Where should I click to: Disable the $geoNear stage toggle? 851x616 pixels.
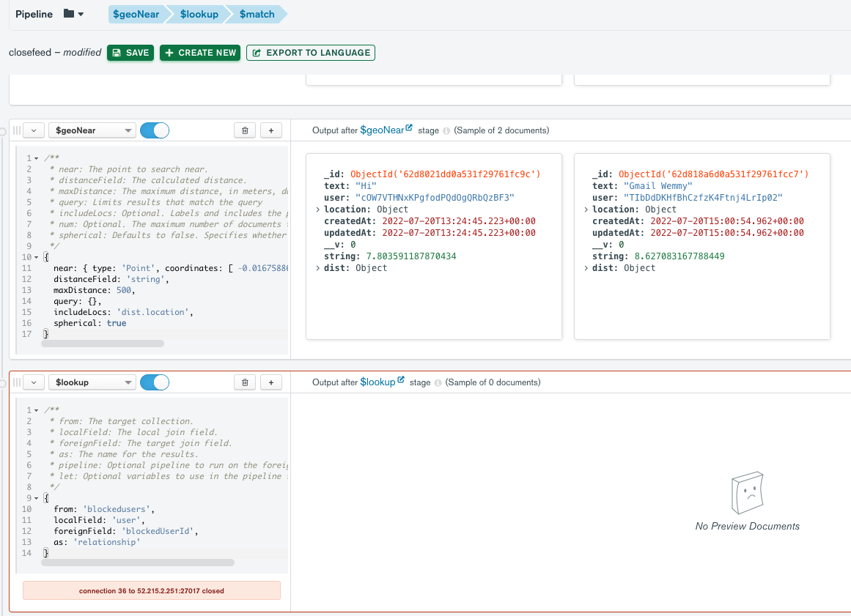coord(155,130)
